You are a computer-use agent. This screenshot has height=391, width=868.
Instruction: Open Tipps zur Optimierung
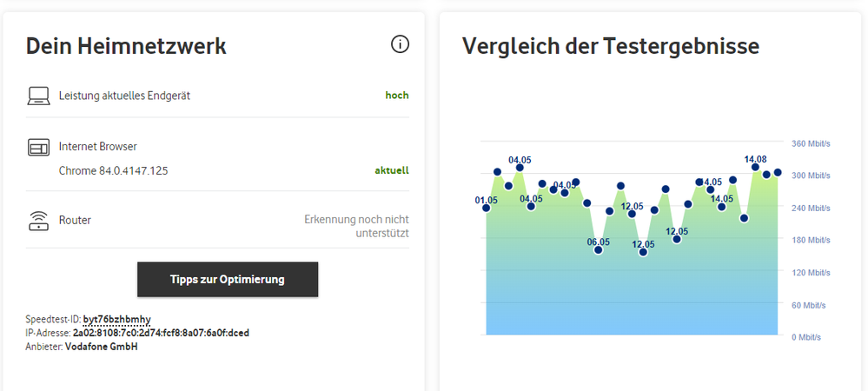pos(228,280)
